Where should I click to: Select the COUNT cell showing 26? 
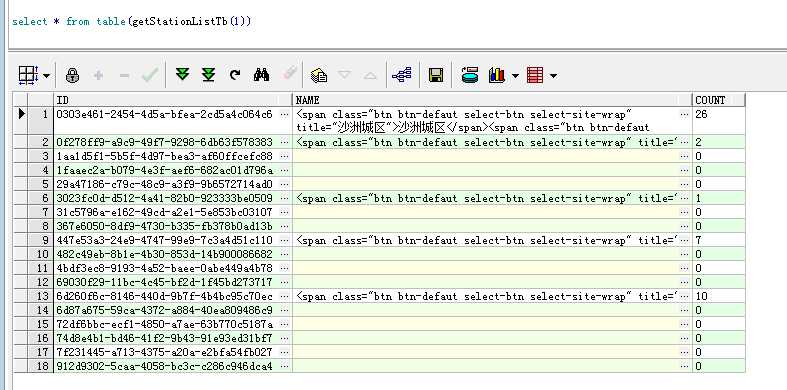coord(718,120)
